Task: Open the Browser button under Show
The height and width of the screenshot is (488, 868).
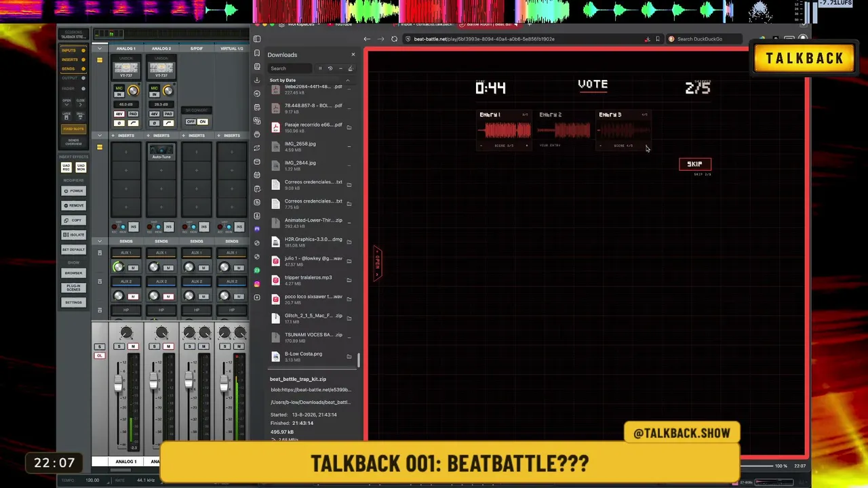Action: point(73,273)
